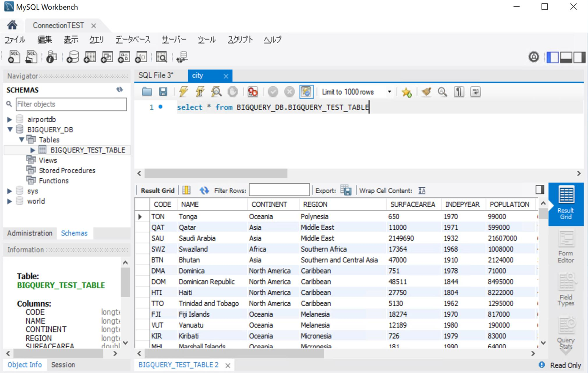Search table data icon in main toolbar
The width and height of the screenshot is (588, 373).
point(161,57)
